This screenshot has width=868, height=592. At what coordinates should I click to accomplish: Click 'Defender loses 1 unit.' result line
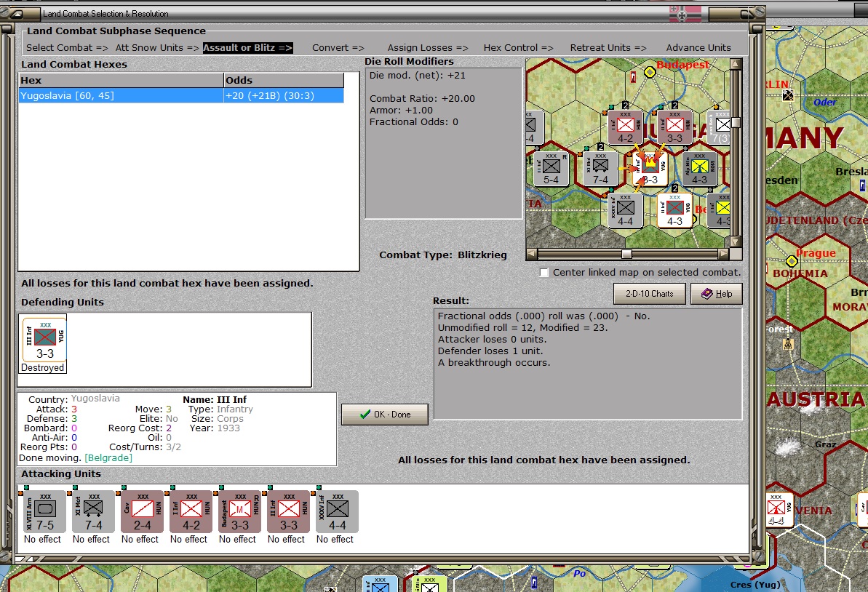point(490,351)
